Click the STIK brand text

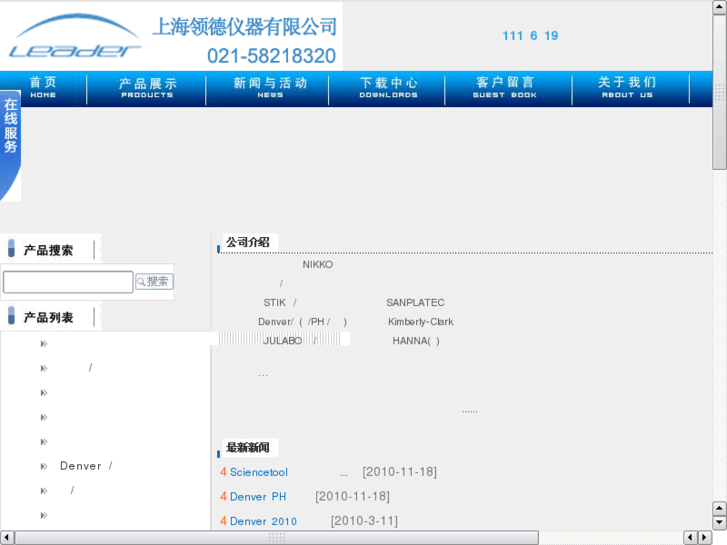274,302
